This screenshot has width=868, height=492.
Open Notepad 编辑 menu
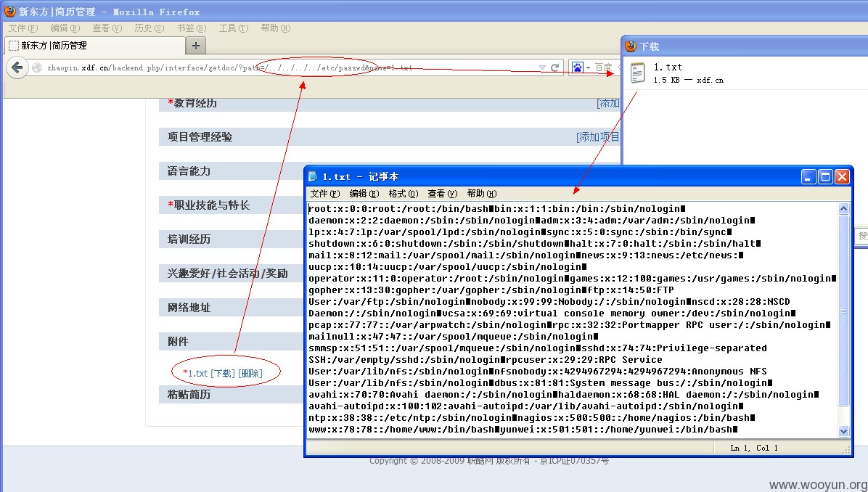tap(364, 194)
